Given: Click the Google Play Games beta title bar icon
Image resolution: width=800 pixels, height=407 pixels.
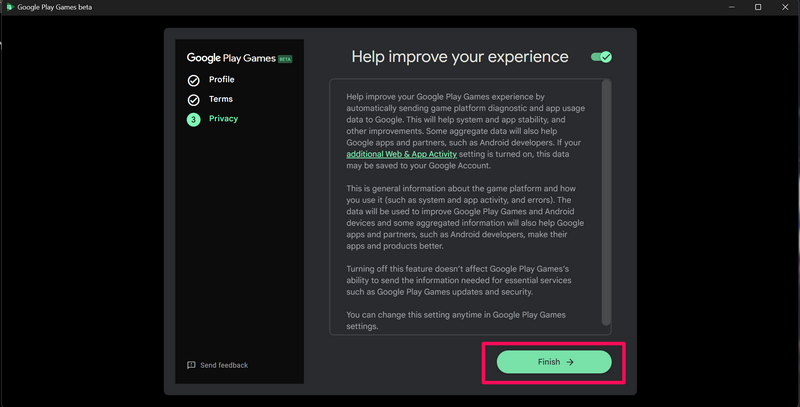Looking at the screenshot, I should tap(9, 7).
